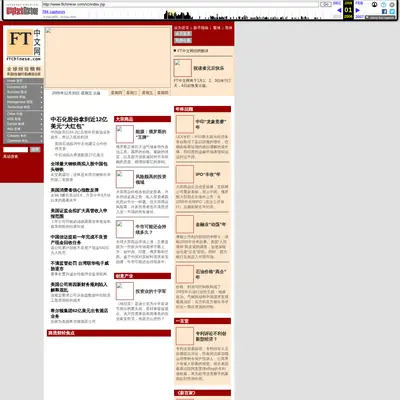The width and height of the screenshot is (400, 400).
Task: Open thumbnail next to 金融业动荡年 article
Action: coord(185,224)
